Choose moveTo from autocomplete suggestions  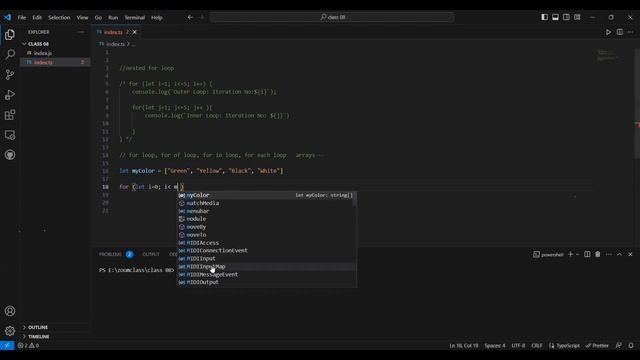(267, 235)
